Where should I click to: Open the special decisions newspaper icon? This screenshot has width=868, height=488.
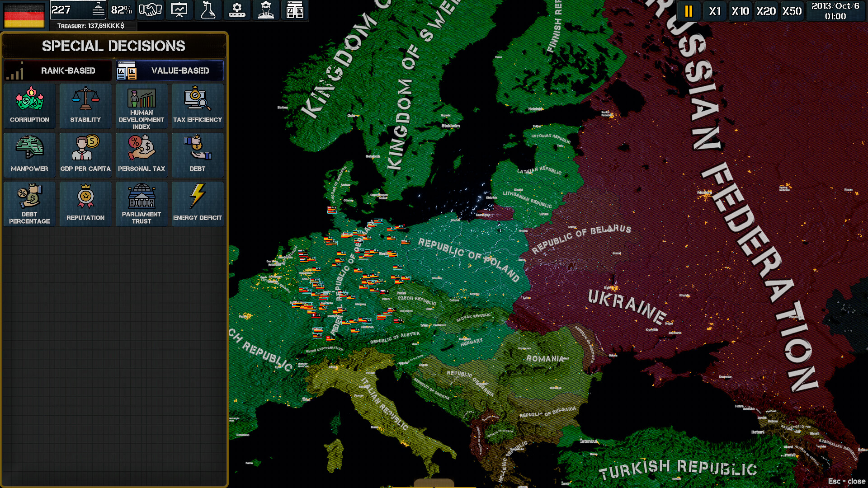295,10
